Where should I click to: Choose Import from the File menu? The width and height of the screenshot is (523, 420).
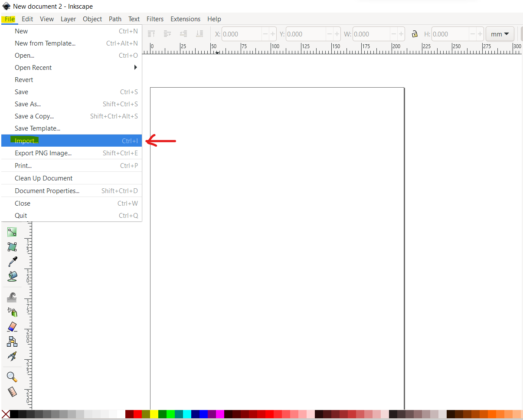pyautogui.click(x=26, y=141)
